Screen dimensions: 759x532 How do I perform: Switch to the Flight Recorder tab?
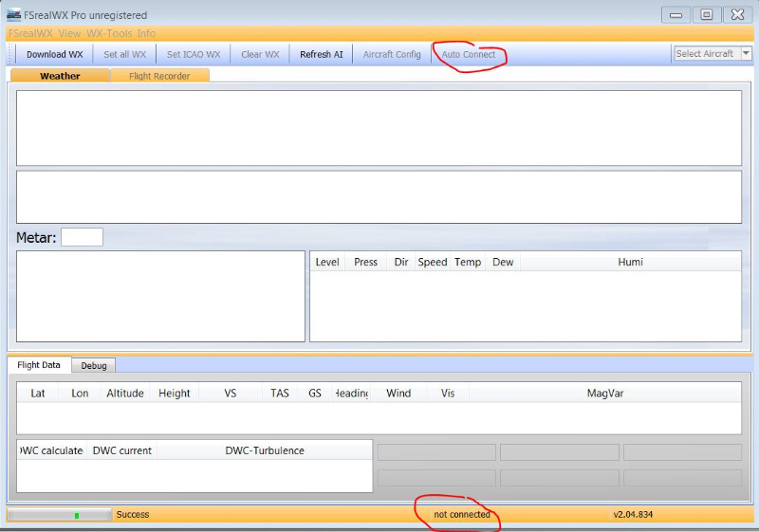[x=159, y=76]
